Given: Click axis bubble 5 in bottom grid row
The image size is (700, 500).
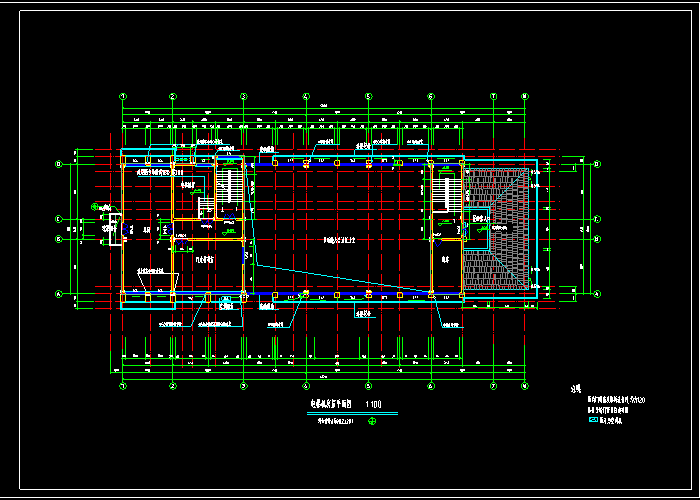Looking at the screenshot, I should [x=368, y=385].
